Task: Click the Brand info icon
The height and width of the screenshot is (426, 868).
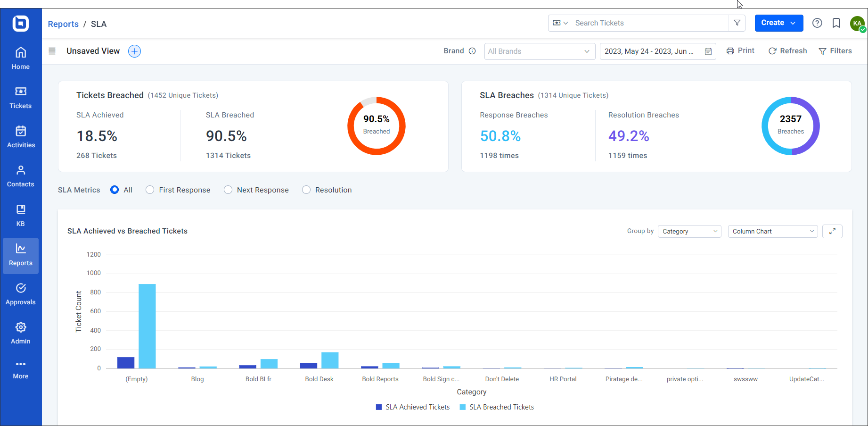Action: point(472,51)
